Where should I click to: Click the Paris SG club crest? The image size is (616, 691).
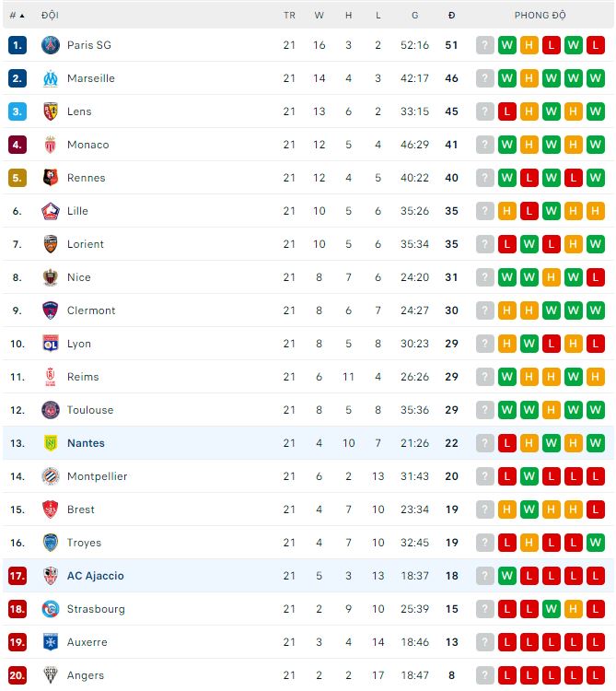coord(51,45)
